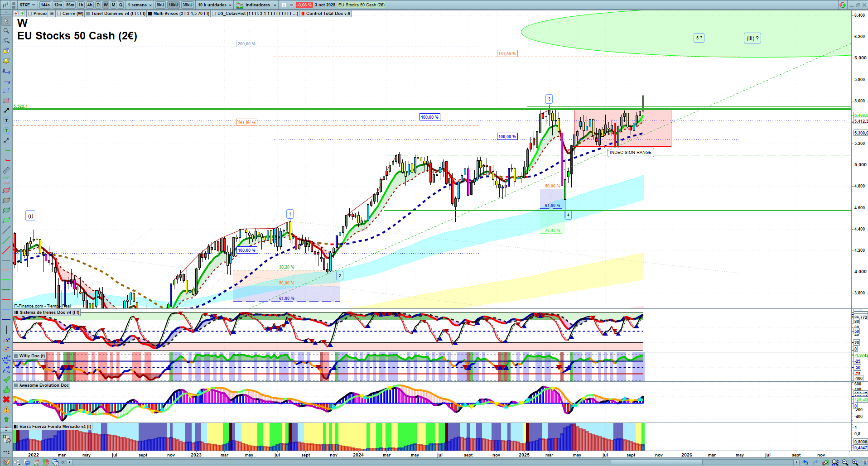Screen dimensions: 868x466
Task: Toggle the Awesome Evolution Doc panel box
Action: point(16,385)
